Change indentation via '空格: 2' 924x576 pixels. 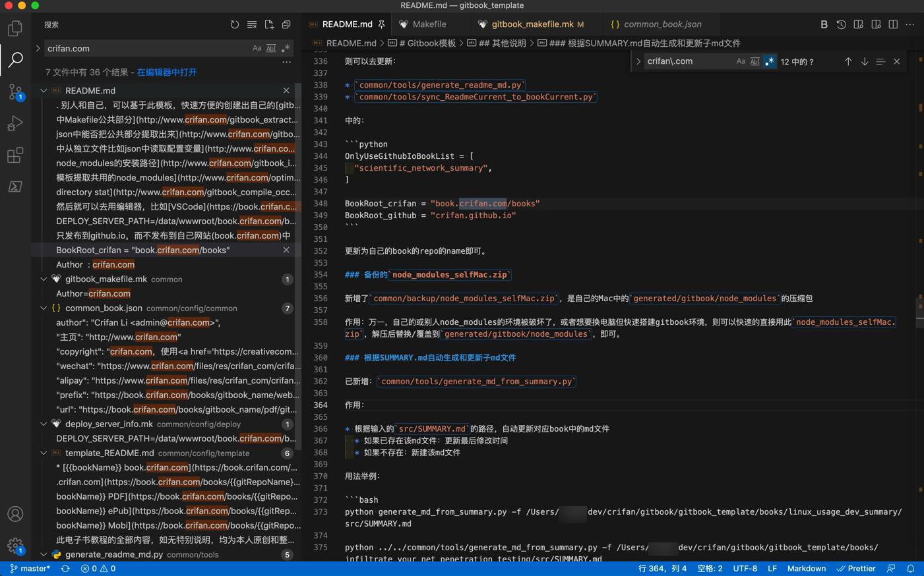point(710,568)
